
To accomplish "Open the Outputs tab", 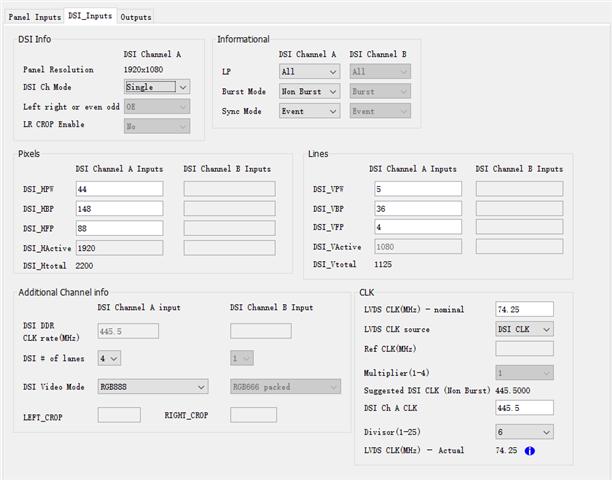I will 136,17.
